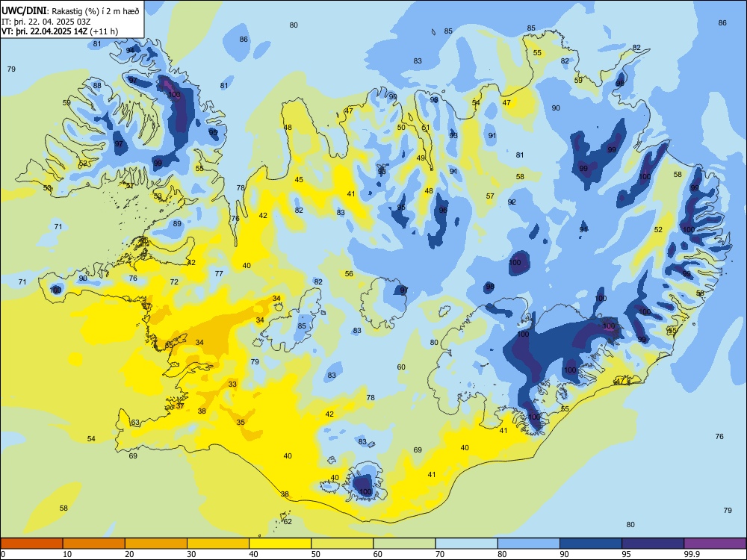This screenshot has width=747, height=560.
Task: Click the 95–99.9% navy legend swatch
Action: [x=653, y=544]
